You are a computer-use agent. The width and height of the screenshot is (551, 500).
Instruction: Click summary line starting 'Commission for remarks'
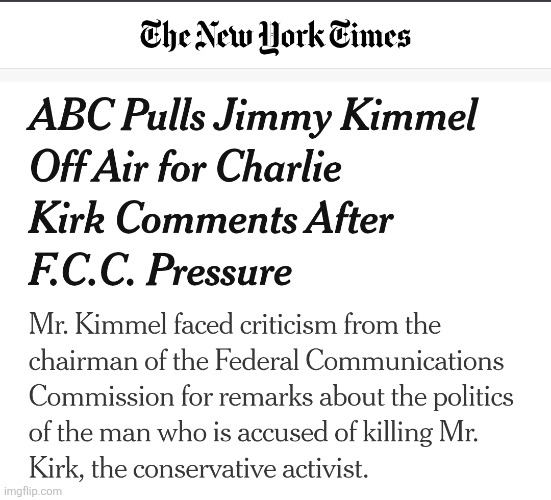271,397
